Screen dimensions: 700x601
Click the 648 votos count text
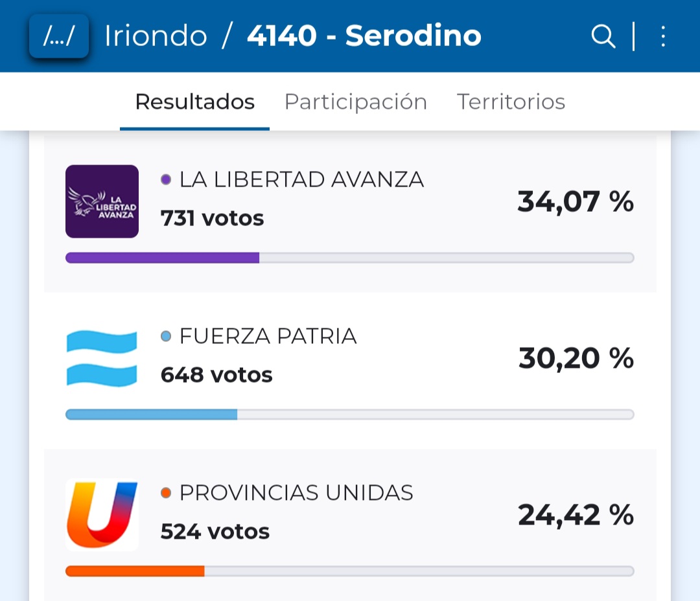pos(216,375)
